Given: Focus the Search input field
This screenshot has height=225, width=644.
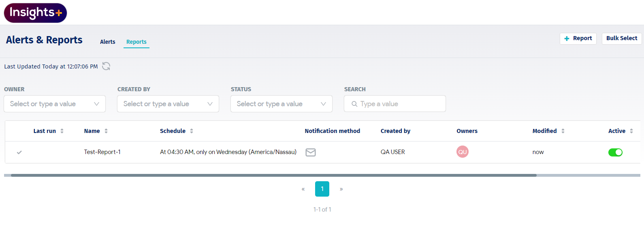Looking at the screenshot, I should [x=399, y=104].
